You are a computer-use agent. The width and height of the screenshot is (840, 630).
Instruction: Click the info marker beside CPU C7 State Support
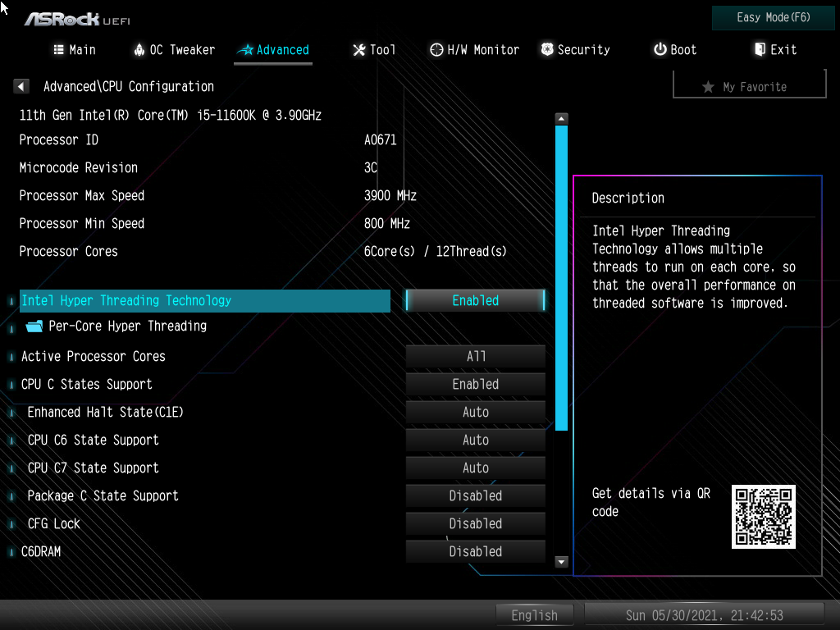tap(11, 468)
